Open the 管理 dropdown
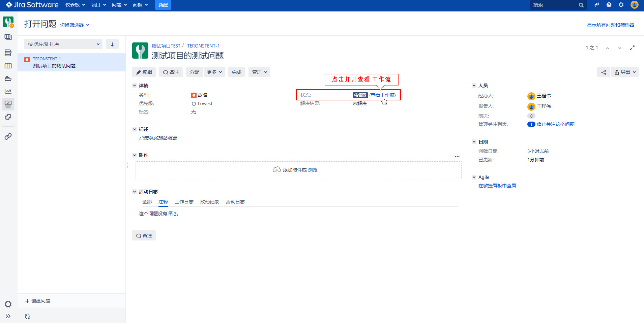Screen dimensions: 644x323 click(259, 72)
